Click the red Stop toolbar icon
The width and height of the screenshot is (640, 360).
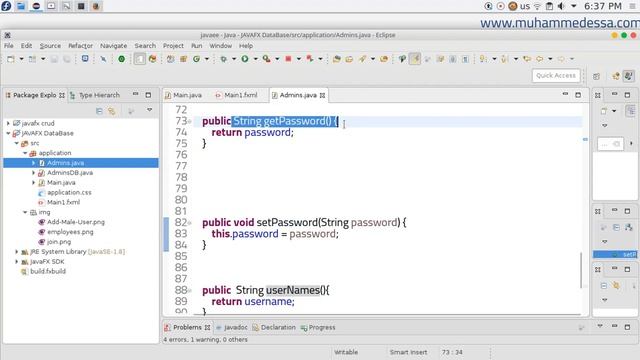(288, 59)
